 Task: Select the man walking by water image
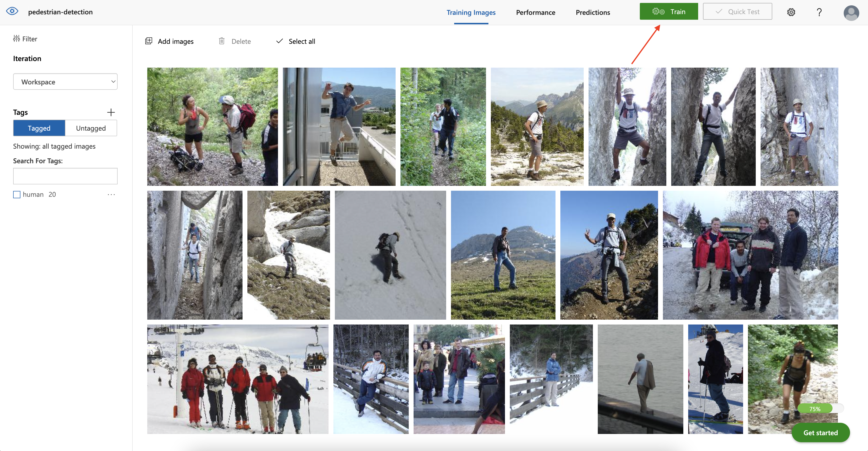tap(640, 379)
